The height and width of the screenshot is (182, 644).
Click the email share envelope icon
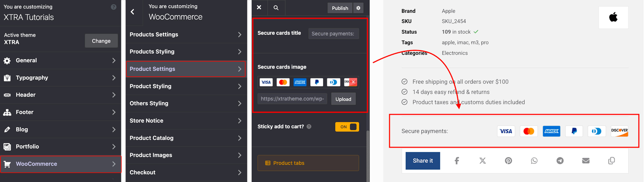[585, 161]
